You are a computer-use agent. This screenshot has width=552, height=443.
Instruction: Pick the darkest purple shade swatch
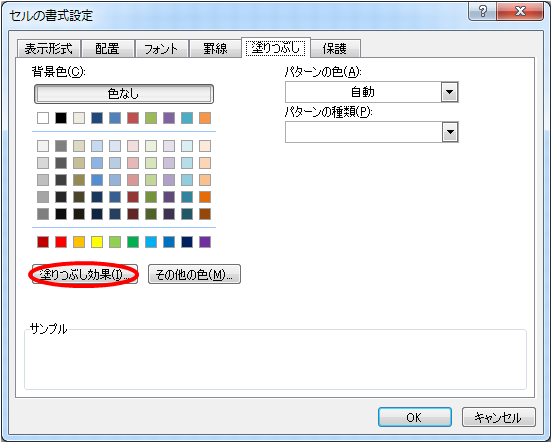[x=169, y=214]
